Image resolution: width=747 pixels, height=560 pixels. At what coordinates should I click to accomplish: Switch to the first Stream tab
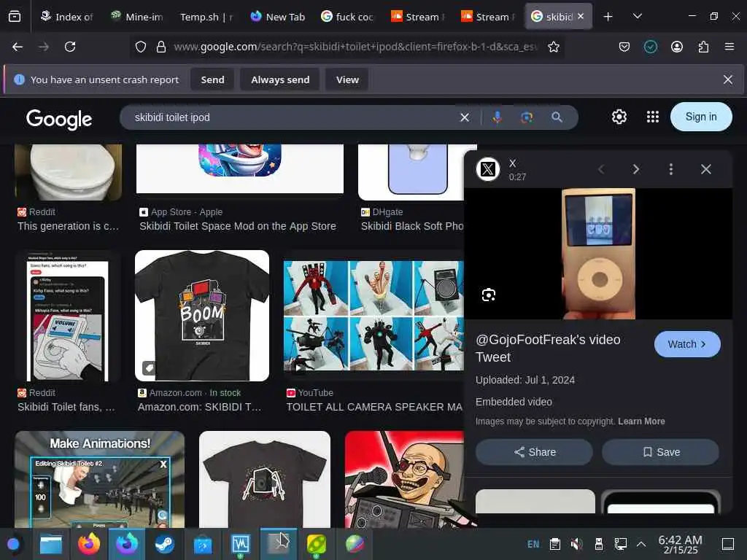(418, 17)
